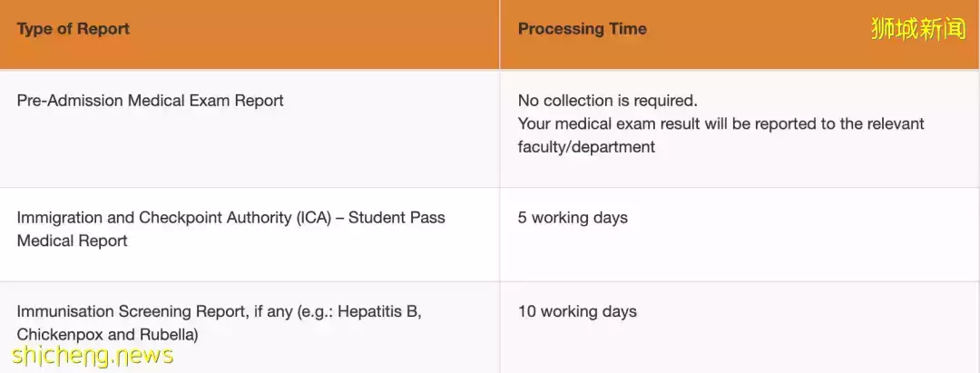Select the Pre-Admission Medical Exam Report row label

click(x=150, y=101)
